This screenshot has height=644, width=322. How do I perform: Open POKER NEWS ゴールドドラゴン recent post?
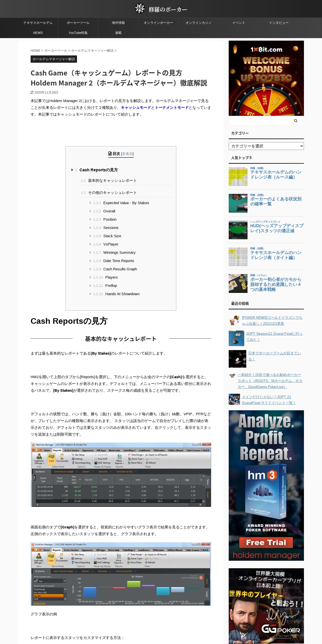click(x=272, y=320)
